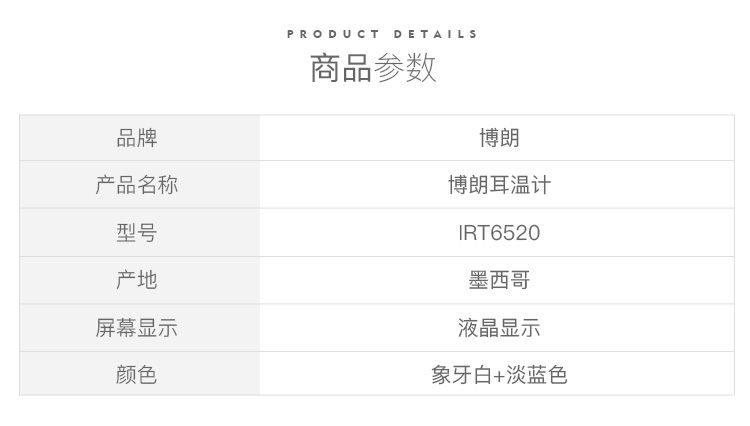Screen dimensions: 750x426
Task: Click the light gray 参数 title text
Action: (405, 68)
